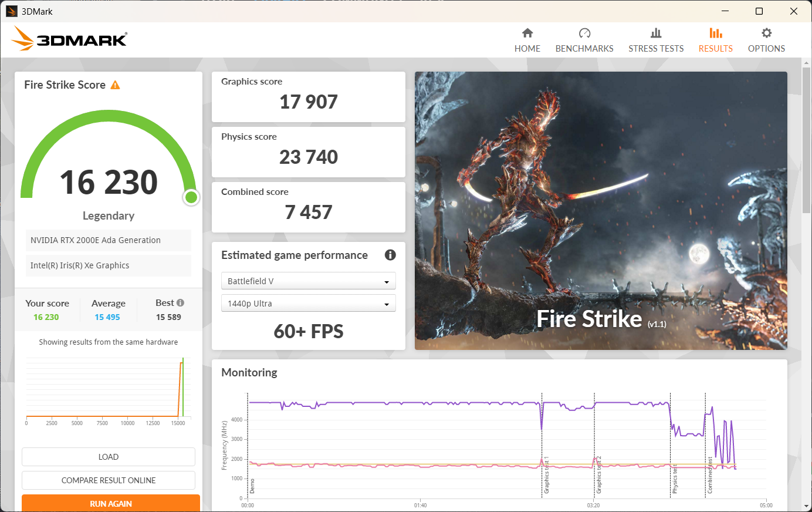Click the 3DMark logo in header
Image resolution: width=812 pixels, height=512 pixels.
coord(69,39)
